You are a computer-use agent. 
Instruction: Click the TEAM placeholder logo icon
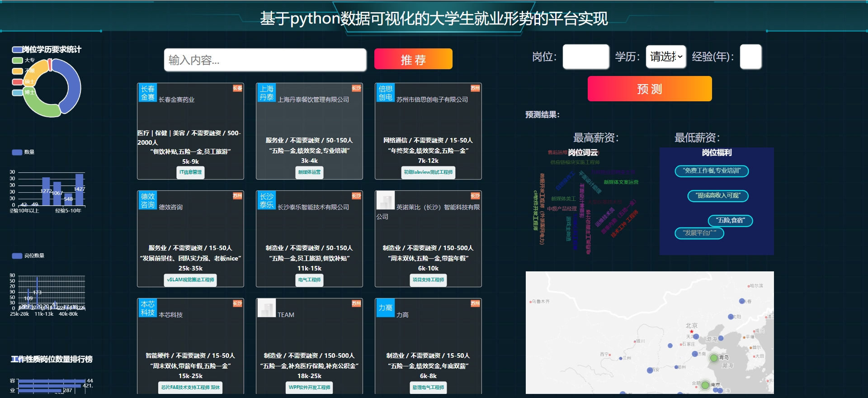pos(267,308)
